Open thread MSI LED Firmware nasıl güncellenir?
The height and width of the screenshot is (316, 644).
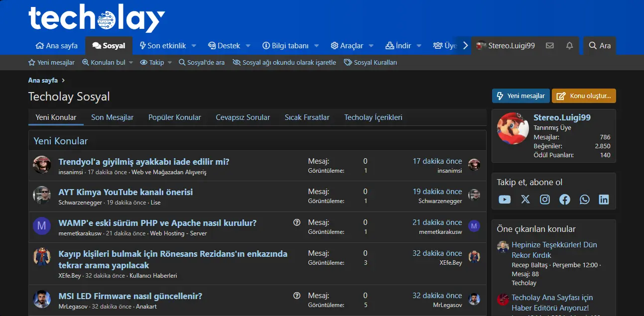pyautogui.click(x=130, y=296)
